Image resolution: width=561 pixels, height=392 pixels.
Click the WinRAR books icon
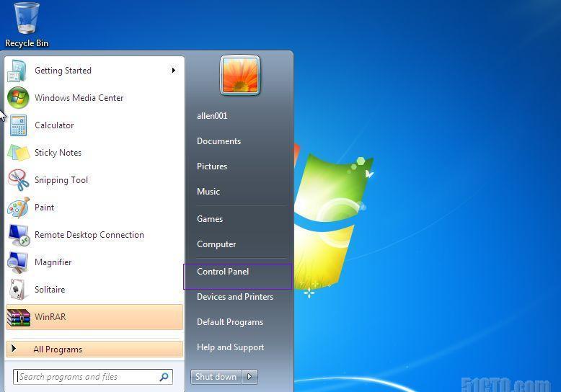19,317
